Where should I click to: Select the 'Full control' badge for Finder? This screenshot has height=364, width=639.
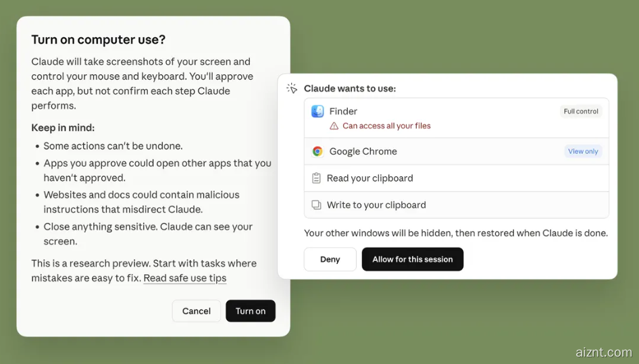point(581,111)
